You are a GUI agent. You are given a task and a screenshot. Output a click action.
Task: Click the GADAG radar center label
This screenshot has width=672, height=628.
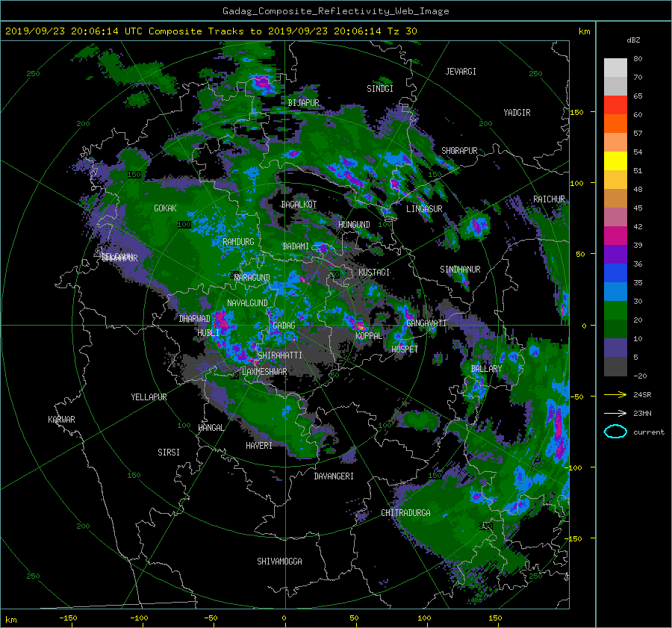284,326
